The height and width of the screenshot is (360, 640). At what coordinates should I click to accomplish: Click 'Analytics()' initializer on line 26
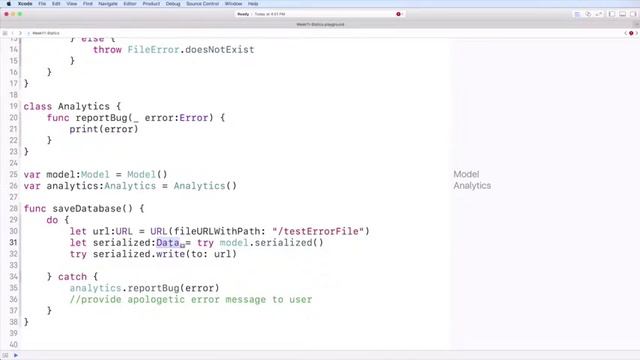205,186
